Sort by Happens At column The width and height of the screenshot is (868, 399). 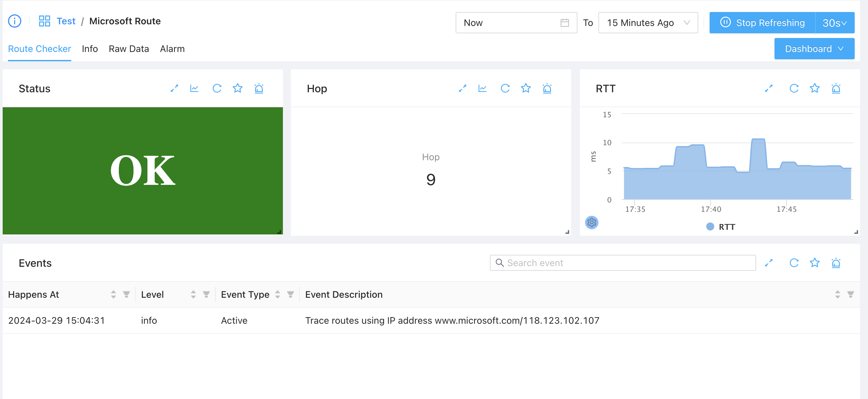113,294
